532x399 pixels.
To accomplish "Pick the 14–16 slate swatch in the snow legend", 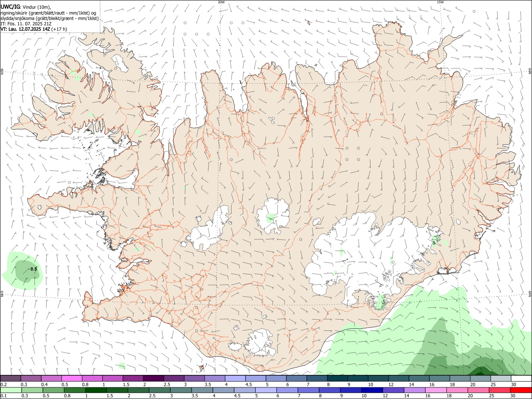I will 419,378.
